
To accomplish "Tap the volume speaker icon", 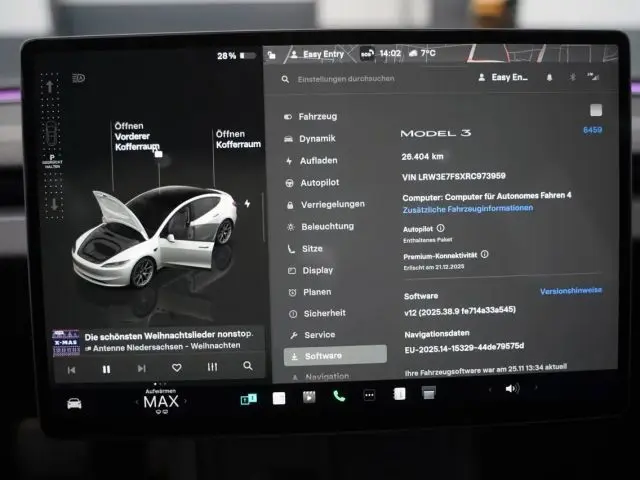I will [512, 388].
